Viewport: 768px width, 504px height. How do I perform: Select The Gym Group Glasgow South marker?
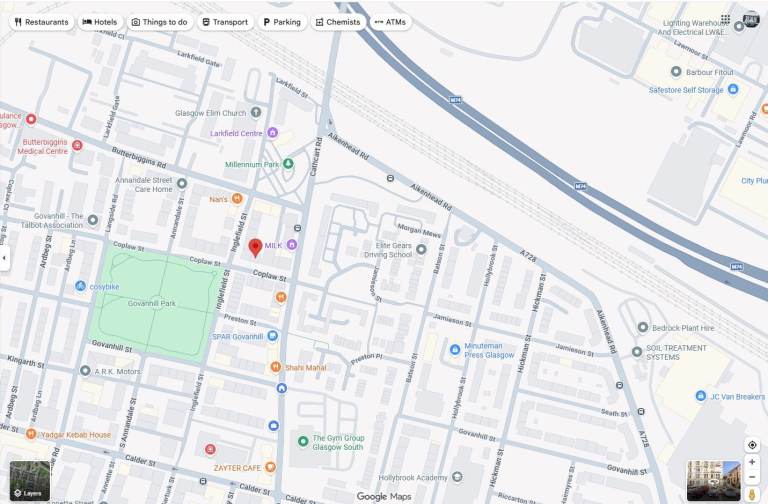click(x=303, y=441)
